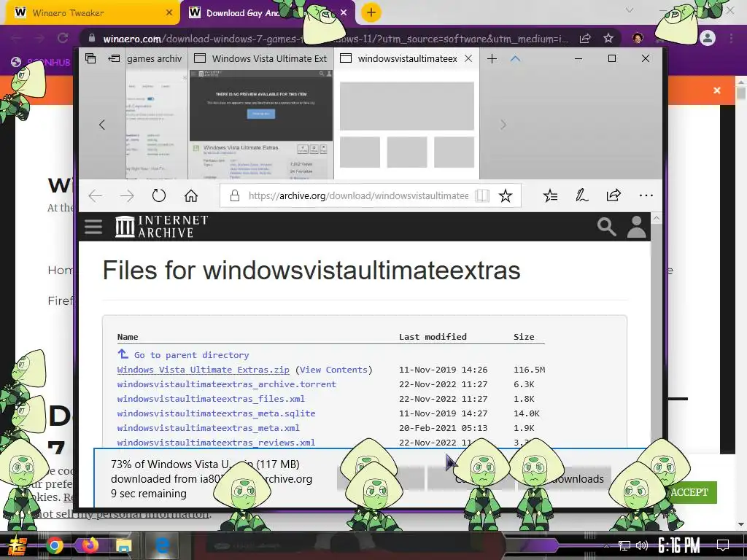747x560 pixels.
Task: Select 116.5M size value
Action: click(x=530, y=370)
